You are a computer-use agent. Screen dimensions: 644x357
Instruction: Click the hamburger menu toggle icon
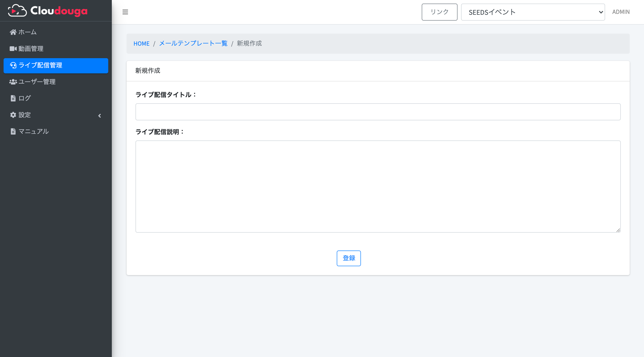click(x=125, y=12)
